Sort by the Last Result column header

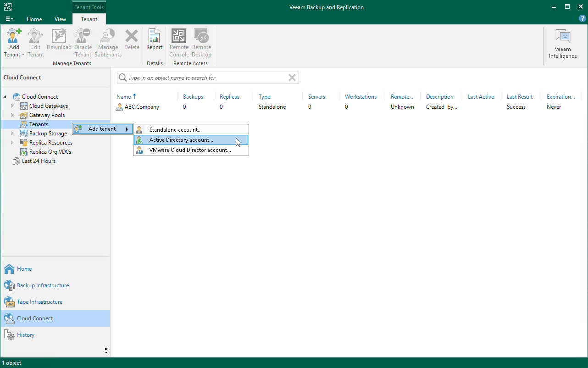tap(520, 97)
